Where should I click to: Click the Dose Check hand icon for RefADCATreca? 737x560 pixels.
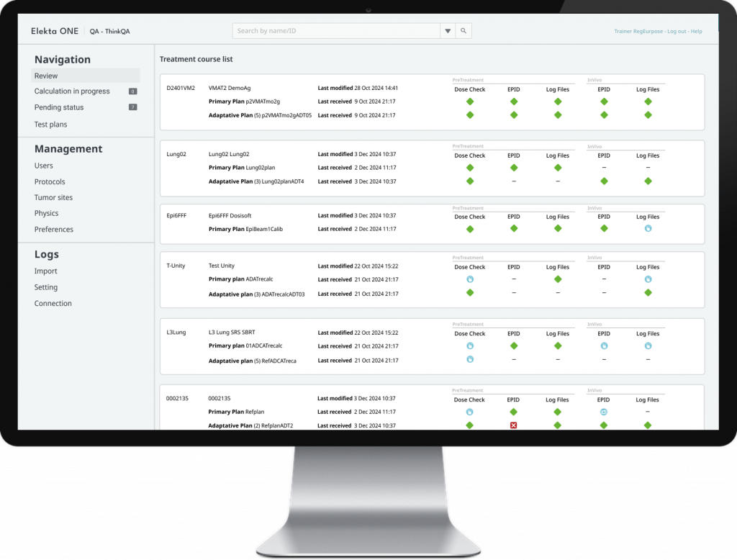pos(470,359)
